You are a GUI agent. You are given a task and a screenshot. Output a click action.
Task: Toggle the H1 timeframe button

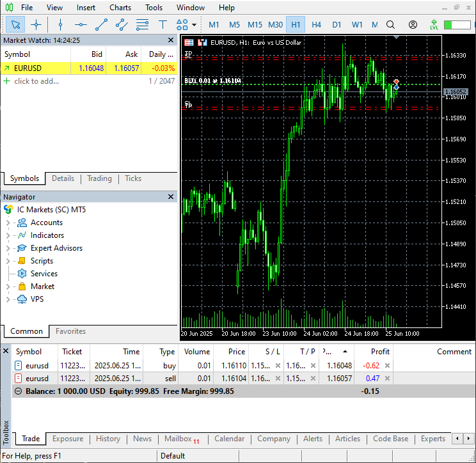(296, 25)
